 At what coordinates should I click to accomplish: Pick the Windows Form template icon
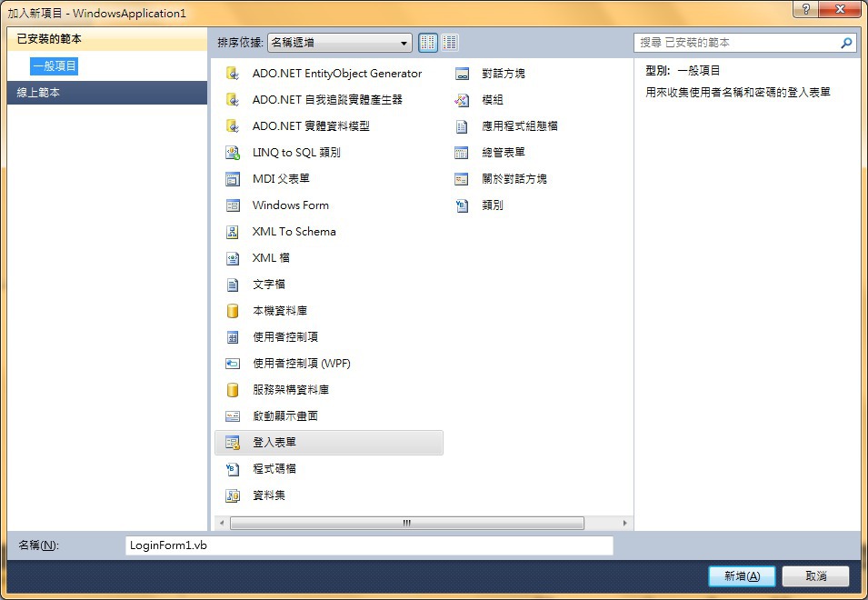click(233, 205)
